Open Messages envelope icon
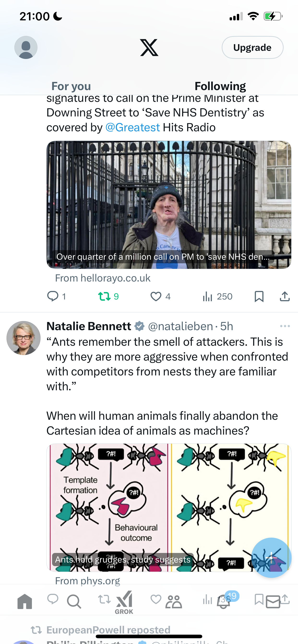The width and height of the screenshot is (298, 644). pos(273,602)
